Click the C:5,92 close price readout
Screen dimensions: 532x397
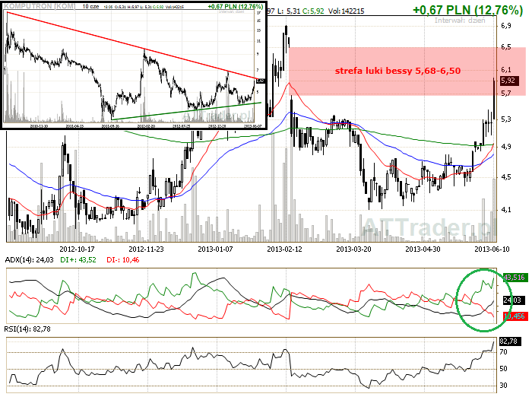tap(313, 11)
